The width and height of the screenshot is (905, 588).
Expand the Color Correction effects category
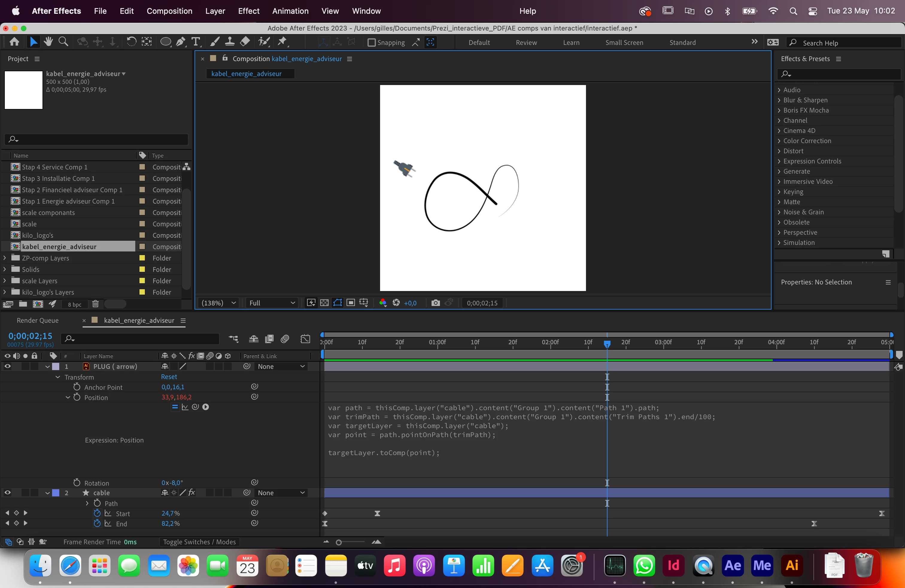click(779, 141)
